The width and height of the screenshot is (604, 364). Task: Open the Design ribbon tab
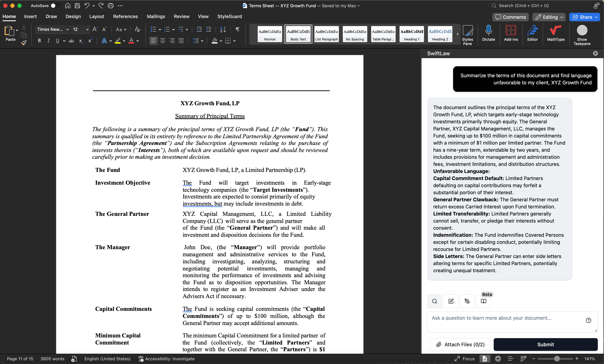coord(73,16)
